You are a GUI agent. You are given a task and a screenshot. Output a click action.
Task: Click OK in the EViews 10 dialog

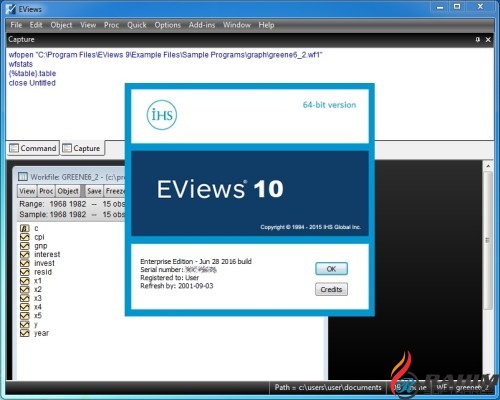331,269
